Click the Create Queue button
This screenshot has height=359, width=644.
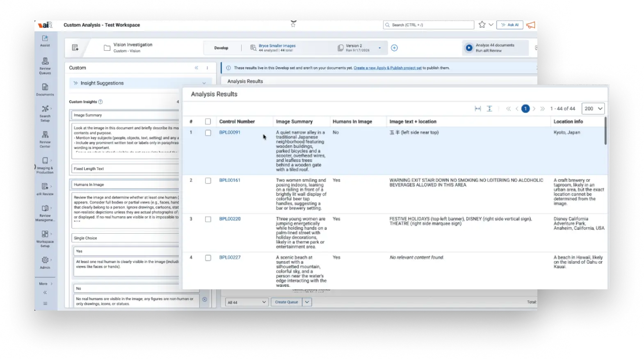(286, 302)
